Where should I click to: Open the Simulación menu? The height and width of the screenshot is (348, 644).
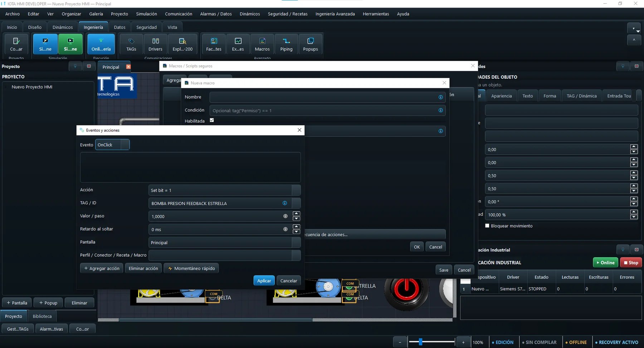146,14
